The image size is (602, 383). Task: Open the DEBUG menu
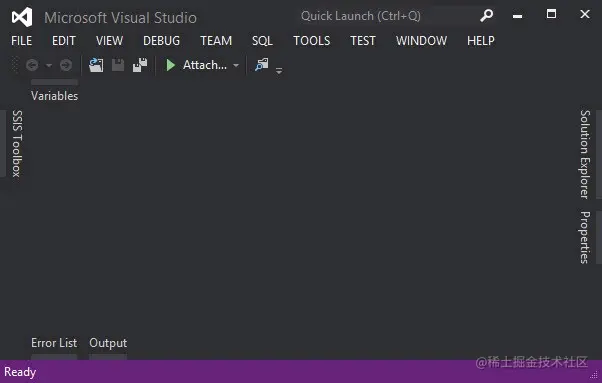161,41
